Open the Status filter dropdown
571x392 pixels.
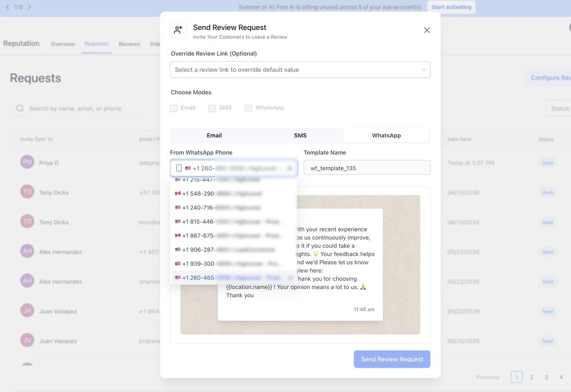click(x=559, y=108)
